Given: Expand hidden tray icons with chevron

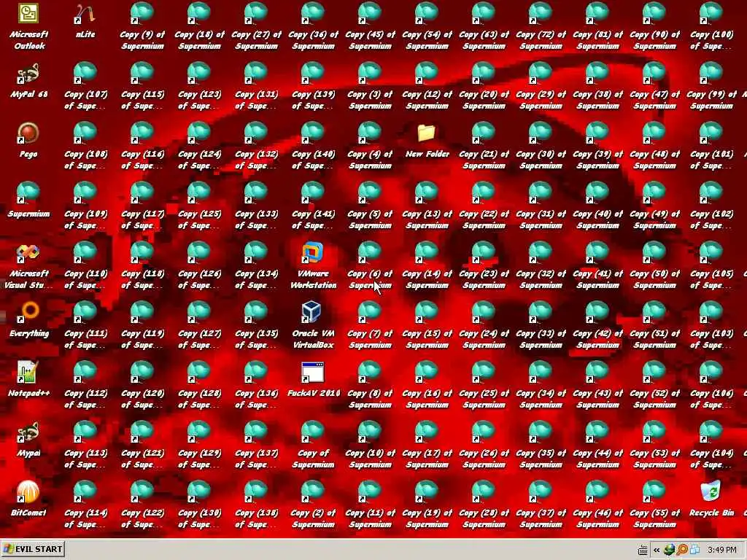Looking at the screenshot, I should (x=657, y=550).
